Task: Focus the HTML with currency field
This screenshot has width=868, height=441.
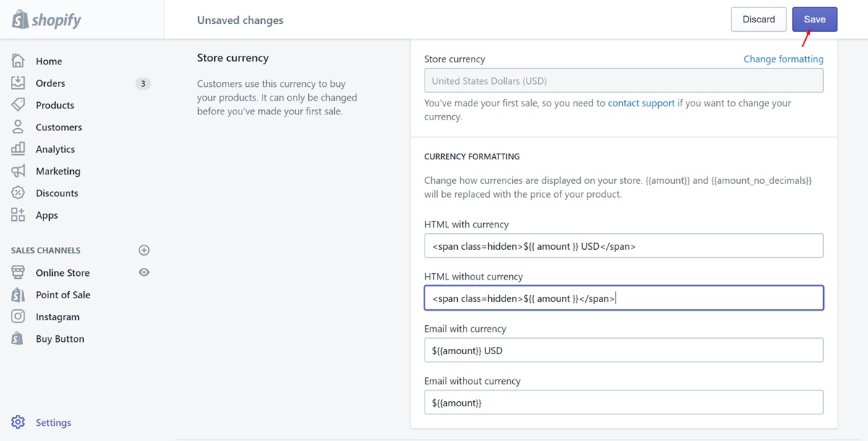Action: tap(624, 245)
